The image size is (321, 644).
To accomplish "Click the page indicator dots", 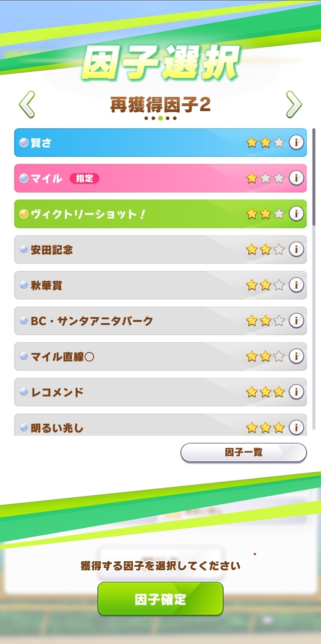I will click(x=160, y=118).
